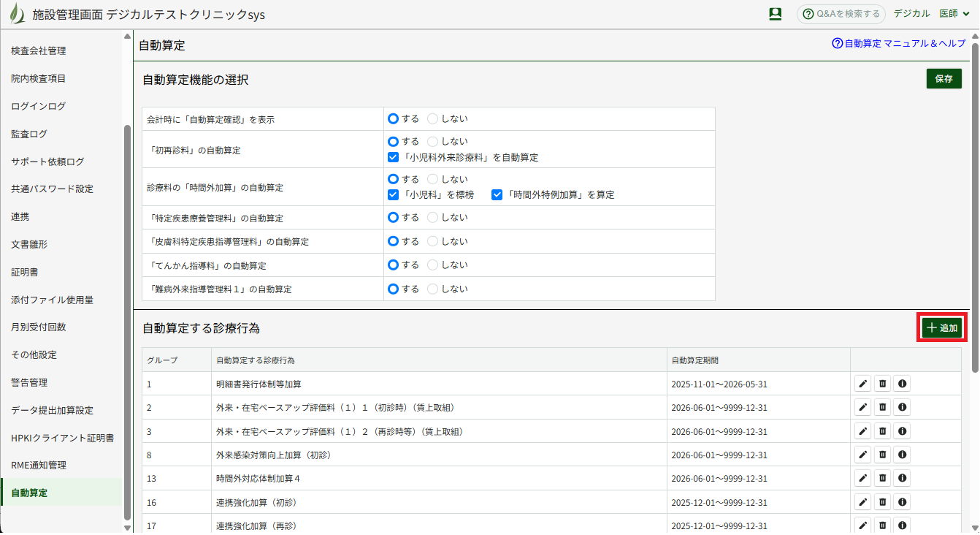This screenshot has width=980, height=535.
Task: Open the contact card icon in header
Action: click(x=776, y=14)
